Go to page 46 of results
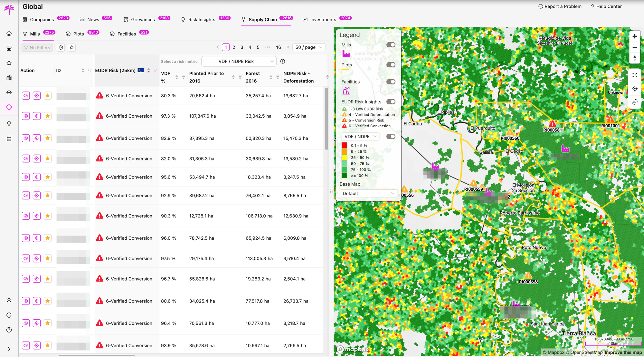Screen dimensions: 644x357 278,47
